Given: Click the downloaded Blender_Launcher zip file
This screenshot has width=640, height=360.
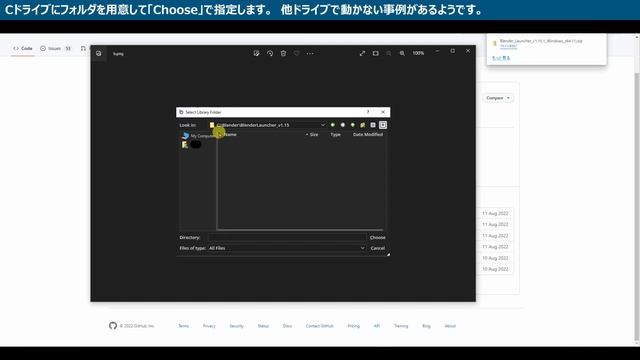Looking at the screenshot, I should [541, 41].
